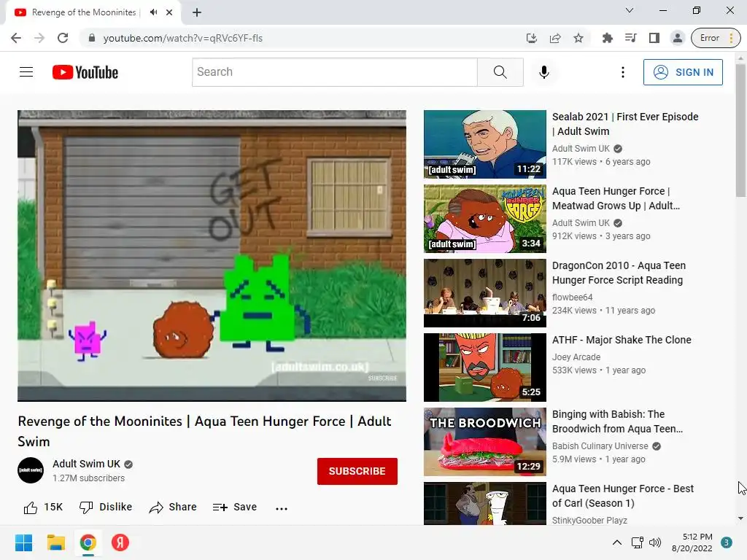This screenshot has width=747, height=560.
Task: Click scrollbar down arrow
Action: coord(740,518)
